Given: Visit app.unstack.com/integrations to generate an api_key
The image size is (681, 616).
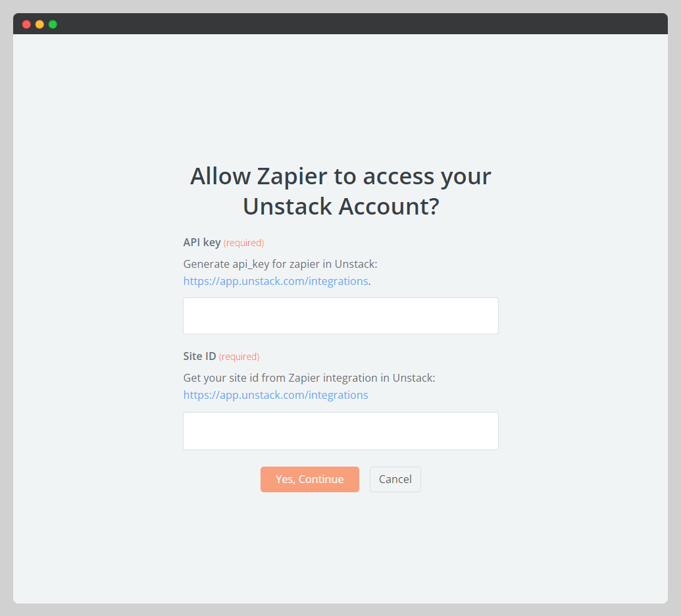Looking at the screenshot, I should (x=275, y=281).
